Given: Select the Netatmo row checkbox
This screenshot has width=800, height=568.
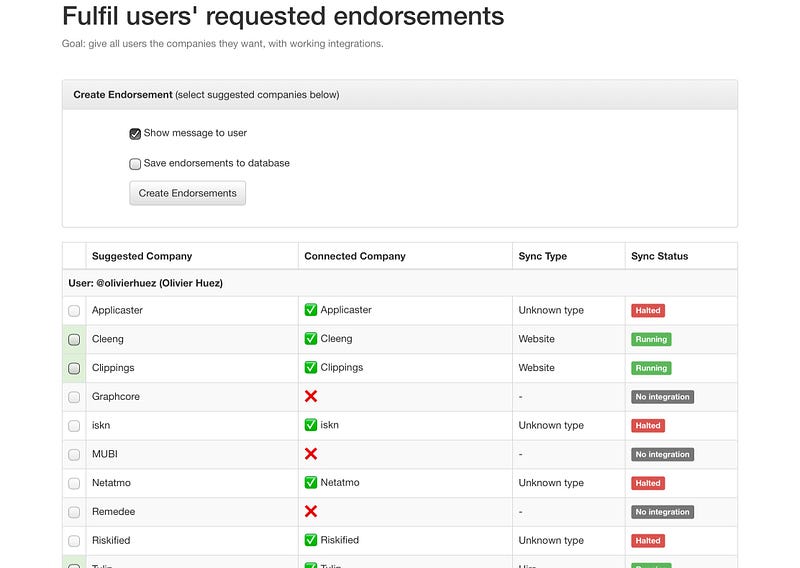Looking at the screenshot, I should (74, 483).
